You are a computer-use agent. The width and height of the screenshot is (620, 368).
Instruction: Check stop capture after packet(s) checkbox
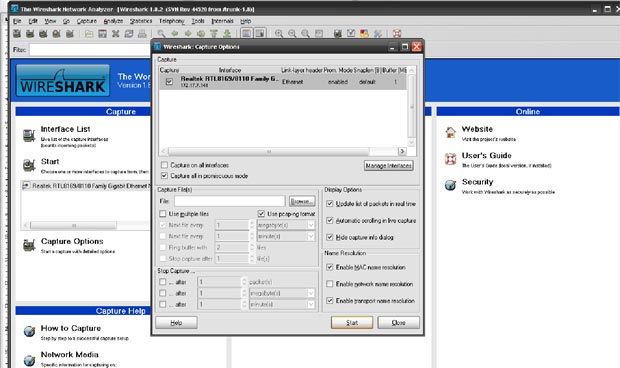pyautogui.click(x=163, y=282)
